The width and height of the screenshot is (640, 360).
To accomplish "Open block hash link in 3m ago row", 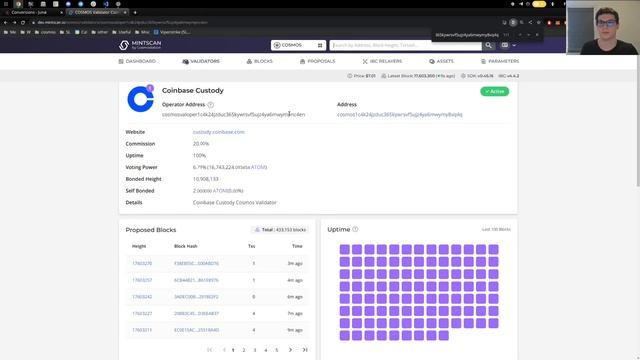I will pyautogui.click(x=196, y=264).
